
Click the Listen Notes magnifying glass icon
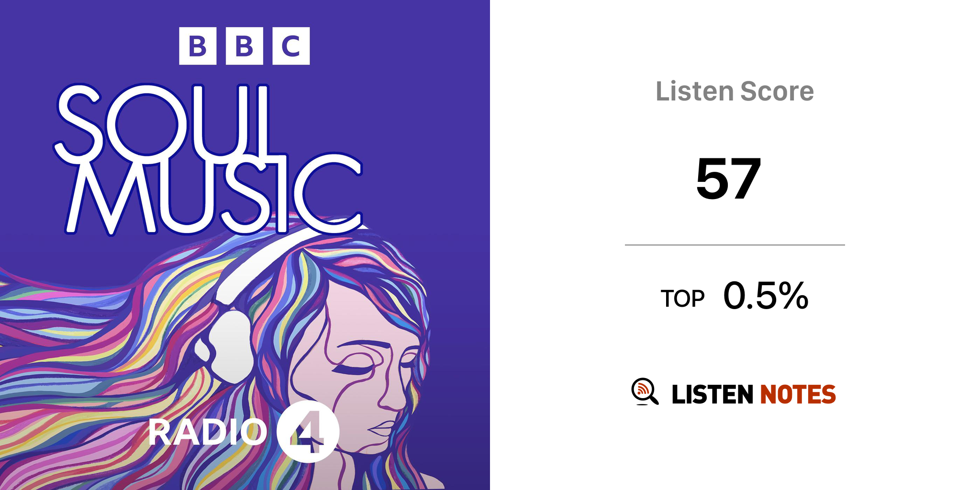tap(644, 391)
